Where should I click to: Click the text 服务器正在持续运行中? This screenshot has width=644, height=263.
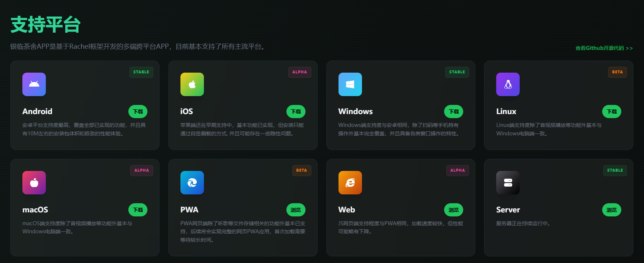[x=523, y=223]
